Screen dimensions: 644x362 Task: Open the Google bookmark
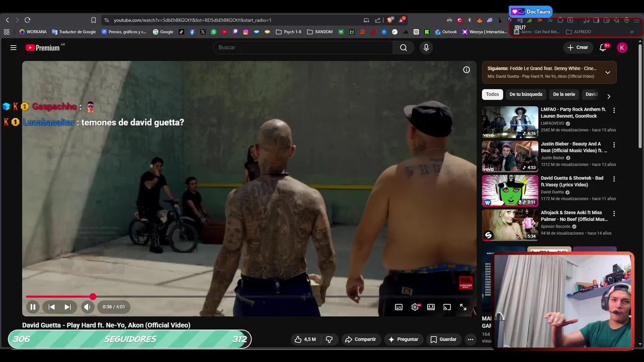coord(163,32)
